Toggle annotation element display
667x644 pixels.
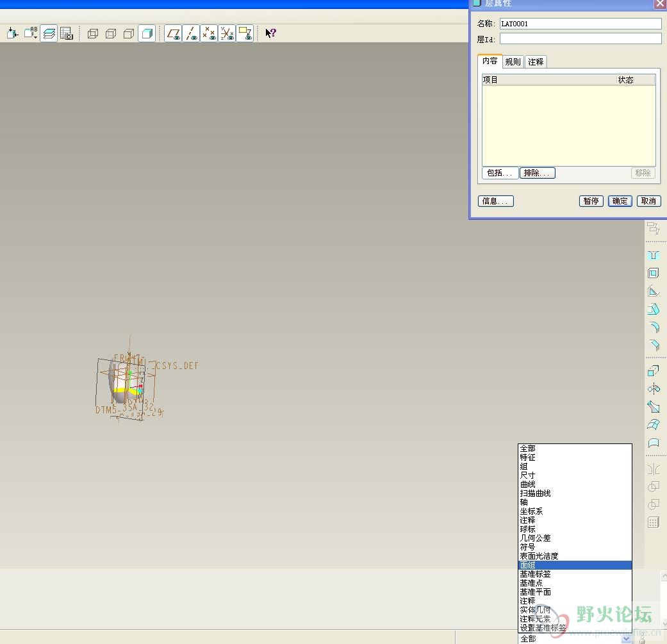click(245, 33)
